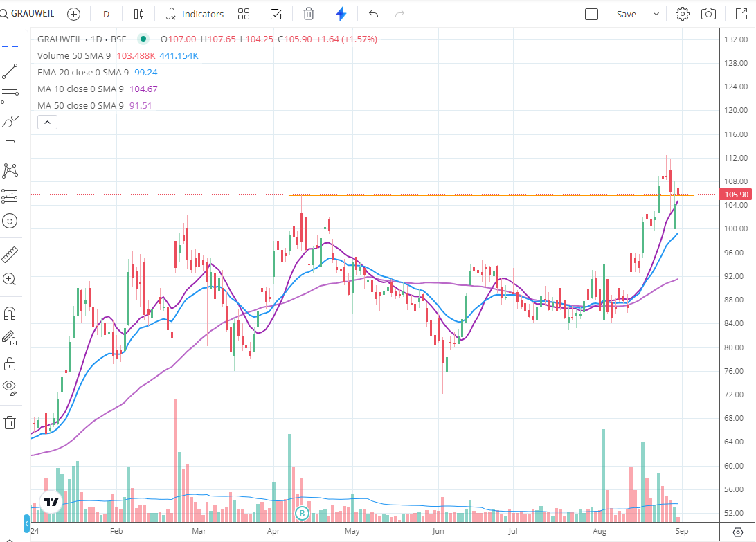
Task: Open the layout selection square icon
Action: tap(592, 14)
